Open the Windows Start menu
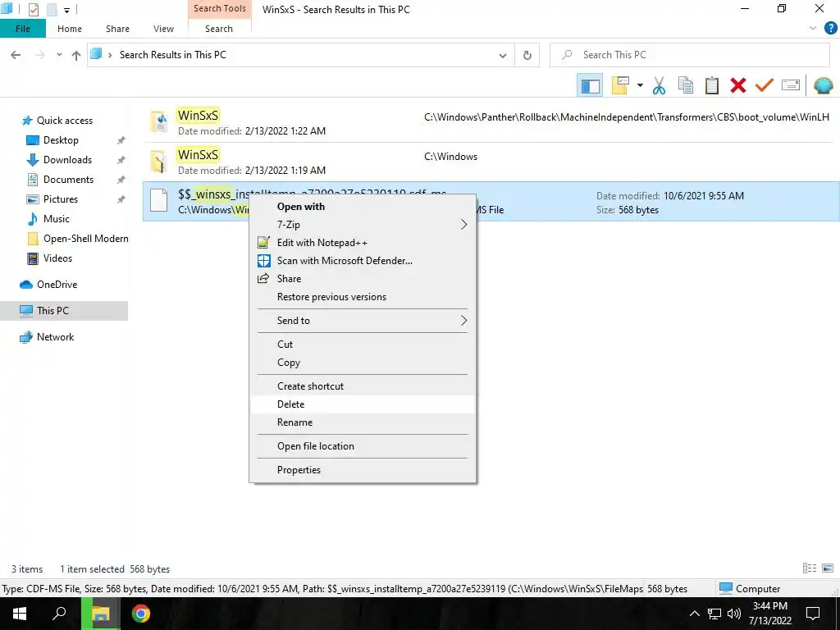This screenshot has width=840, height=630. pyautogui.click(x=20, y=614)
